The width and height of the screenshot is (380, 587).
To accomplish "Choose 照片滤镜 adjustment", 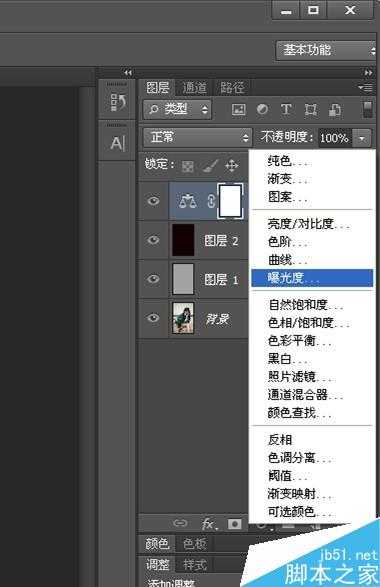I will pyautogui.click(x=311, y=377).
